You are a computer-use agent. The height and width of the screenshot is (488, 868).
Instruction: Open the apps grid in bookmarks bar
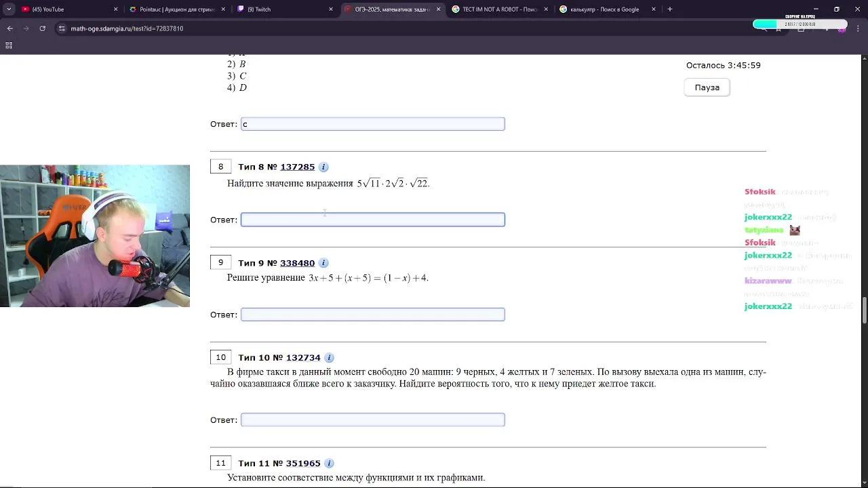click(9, 45)
